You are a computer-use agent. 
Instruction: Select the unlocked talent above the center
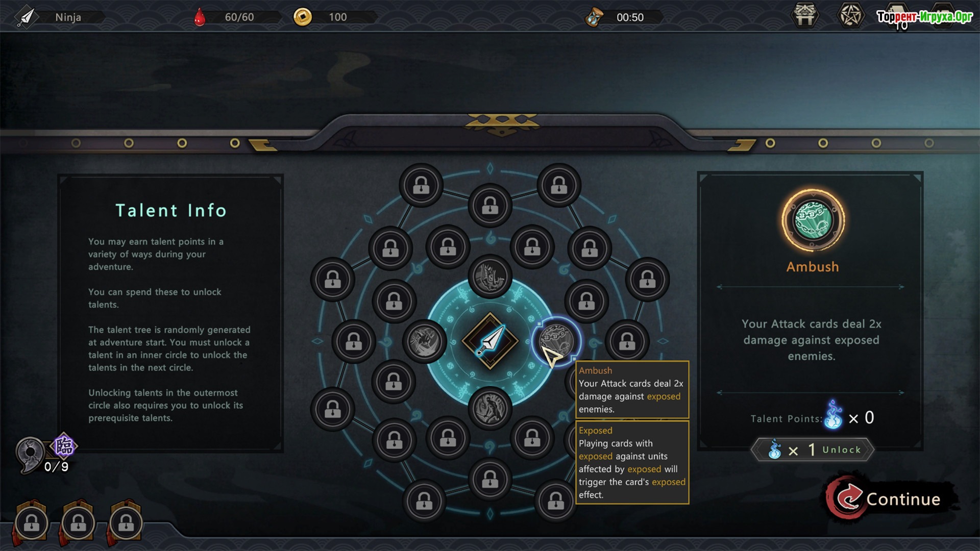click(490, 276)
